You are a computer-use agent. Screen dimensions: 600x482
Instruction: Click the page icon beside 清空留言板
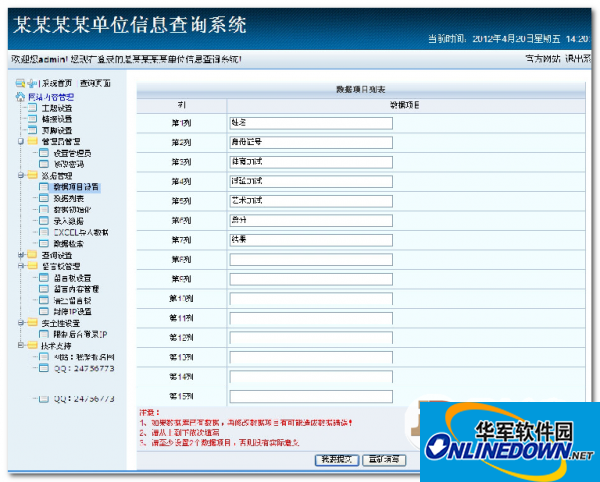44,300
